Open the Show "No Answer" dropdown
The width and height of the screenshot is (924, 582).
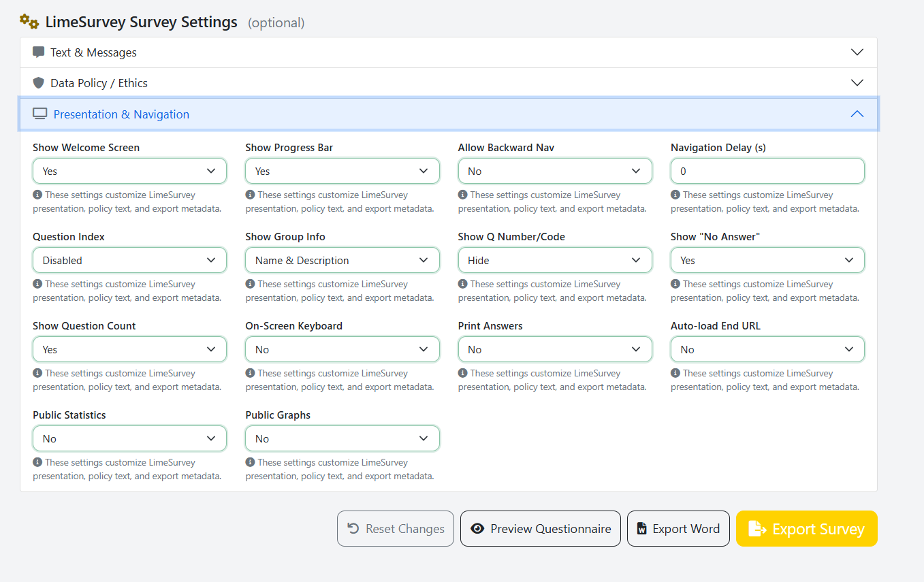point(767,260)
